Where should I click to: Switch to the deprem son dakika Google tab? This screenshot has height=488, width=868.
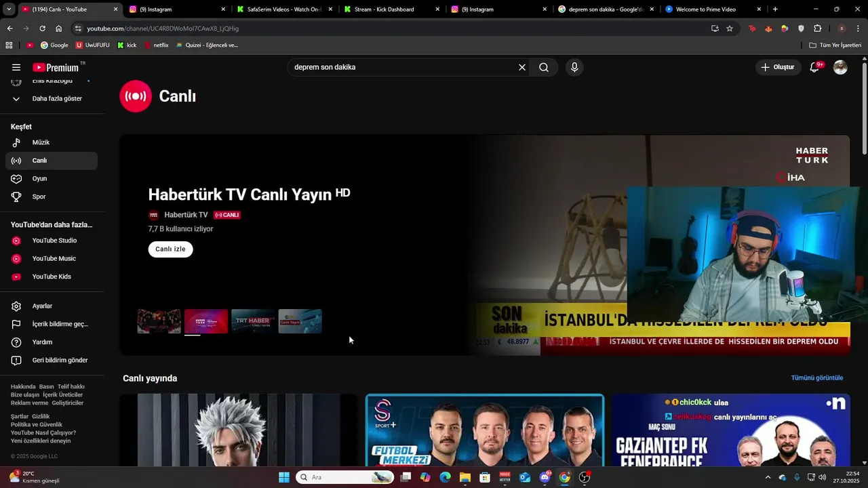coord(606,9)
